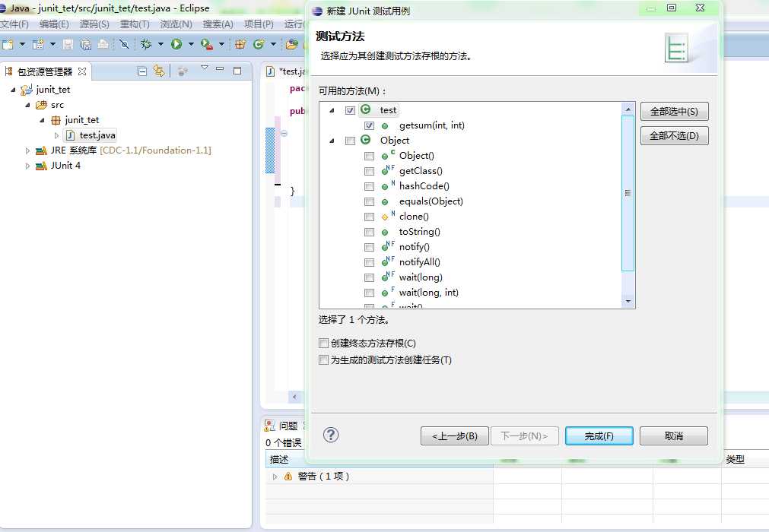Click the New file toolbar icon
This screenshot has width=769, height=532.
point(8,45)
